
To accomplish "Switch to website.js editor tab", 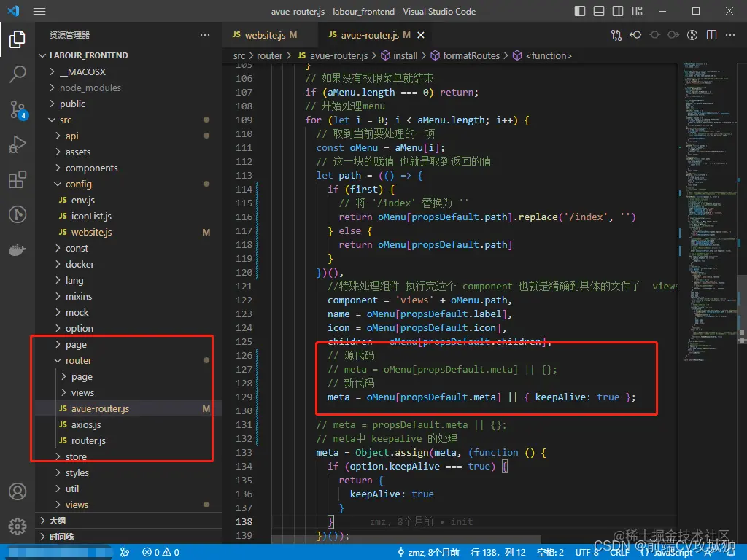I will click(269, 35).
